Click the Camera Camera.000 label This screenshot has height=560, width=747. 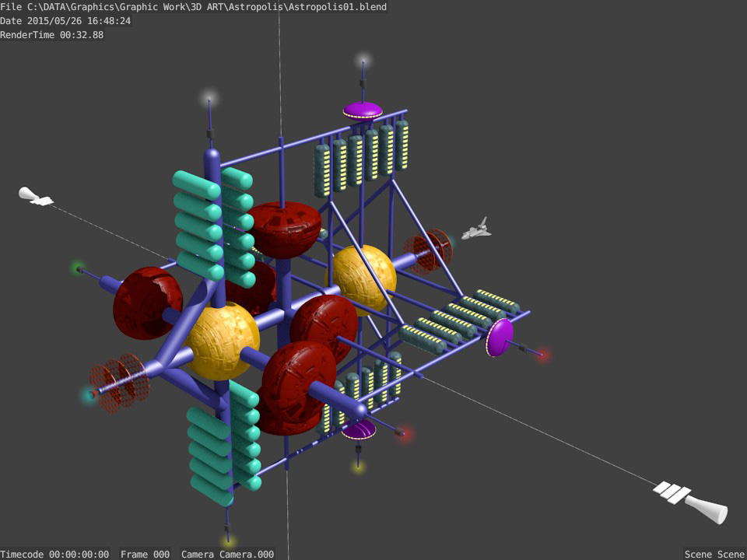[228, 555]
